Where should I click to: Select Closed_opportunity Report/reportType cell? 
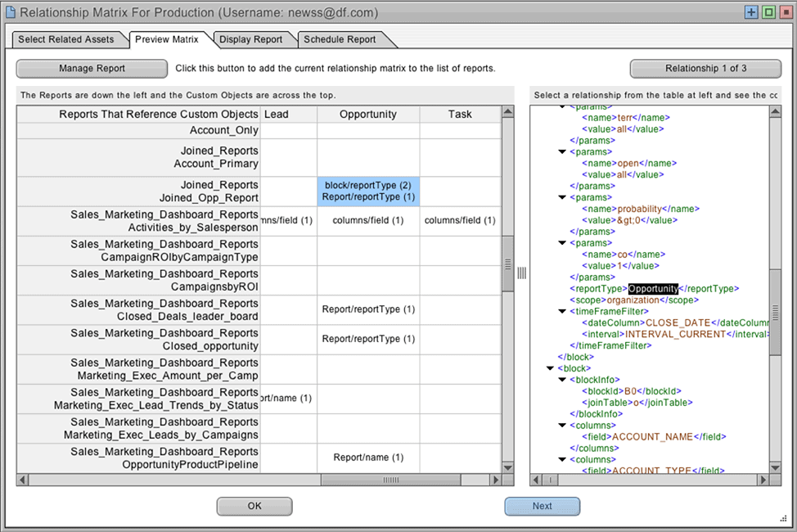coord(368,339)
